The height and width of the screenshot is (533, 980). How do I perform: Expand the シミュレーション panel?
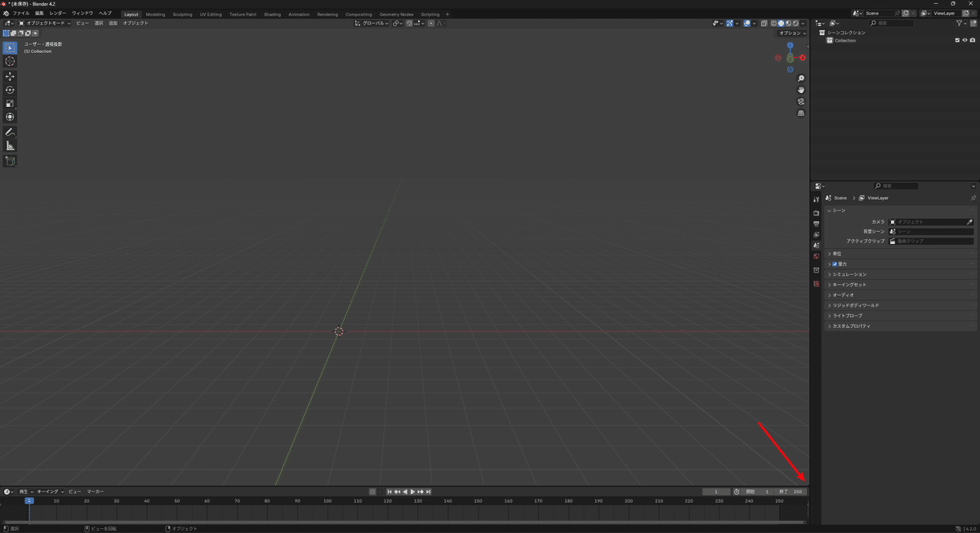pyautogui.click(x=901, y=274)
